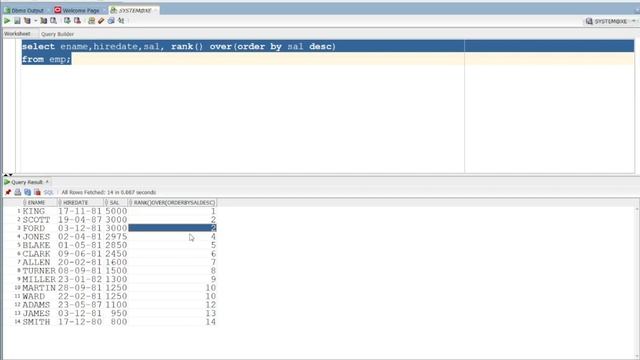Open the Explain Plan dropdown arrow
The height and width of the screenshot is (360, 640).
click(36, 21)
